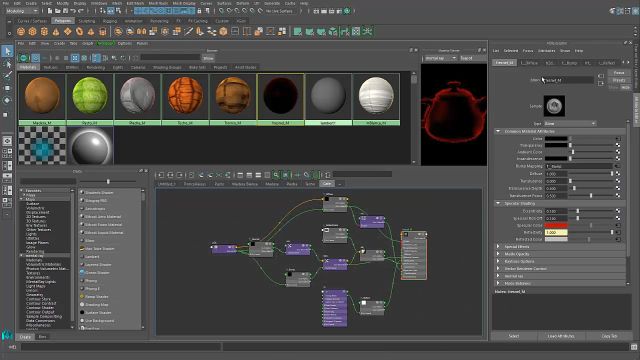Click the Translucence map checker button

pos(618,181)
